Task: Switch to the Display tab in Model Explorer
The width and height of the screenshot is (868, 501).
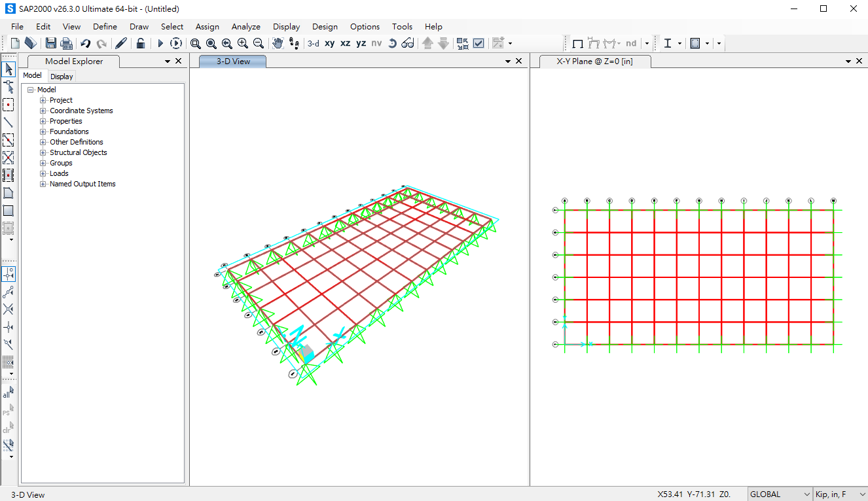Action: click(62, 77)
